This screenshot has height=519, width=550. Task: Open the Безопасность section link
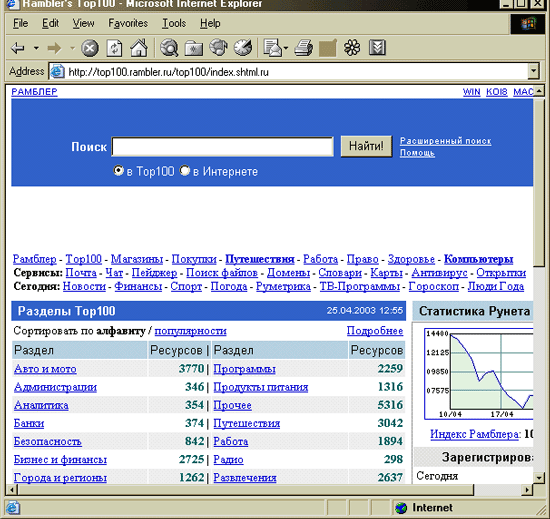coord(48,442)
